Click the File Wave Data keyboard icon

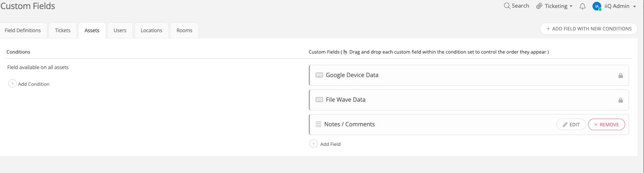point(319,100)
